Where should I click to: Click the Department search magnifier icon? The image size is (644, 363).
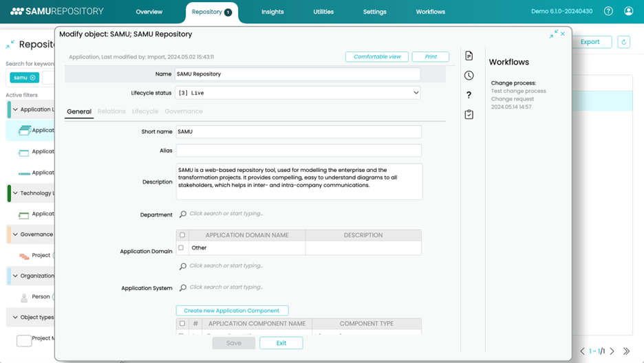(183, 214)
